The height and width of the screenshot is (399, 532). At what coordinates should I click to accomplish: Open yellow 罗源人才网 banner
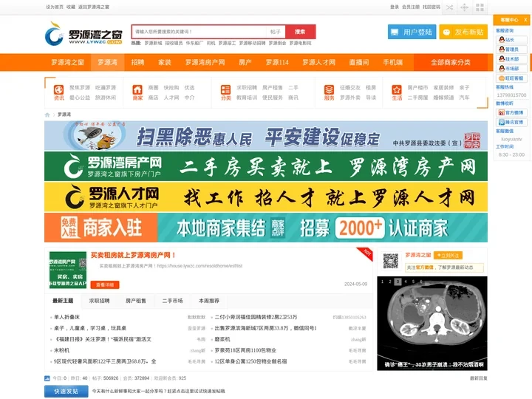point(266,197)
